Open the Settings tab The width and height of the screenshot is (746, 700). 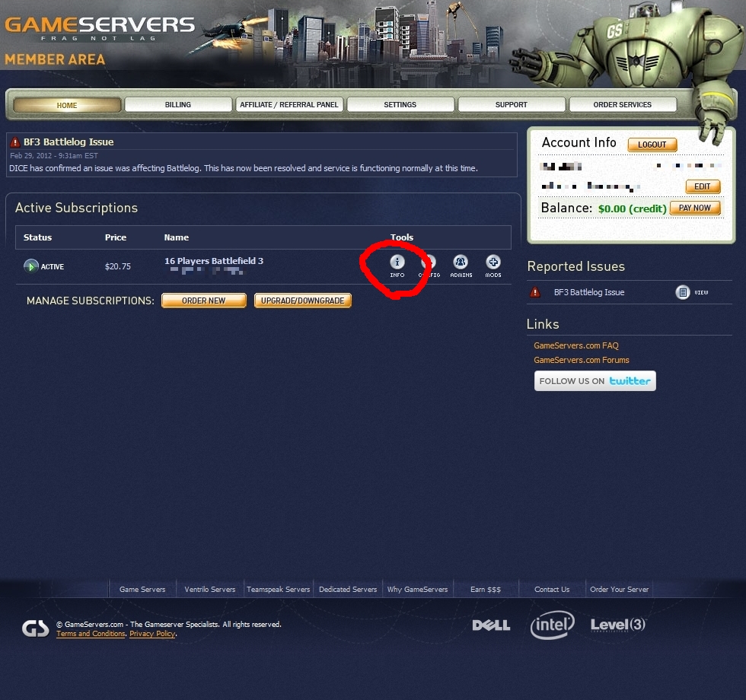(x=400, y=105)
